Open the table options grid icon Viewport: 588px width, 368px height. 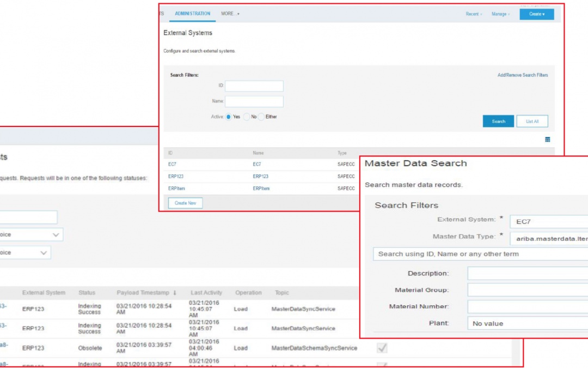pyautogui.click(x=548, y=140)
